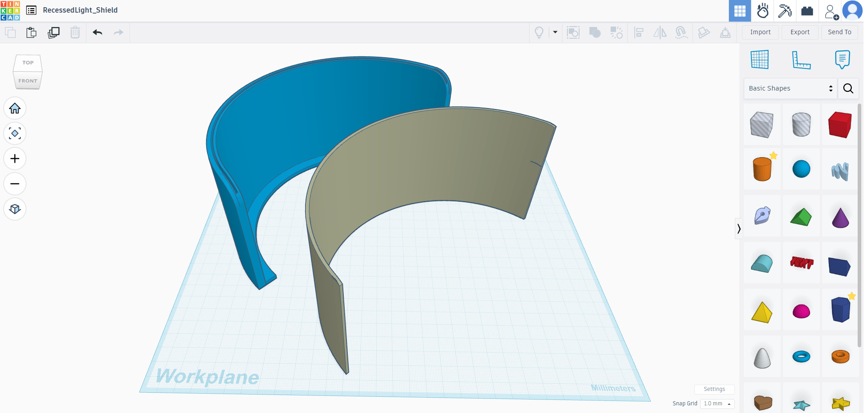Click the Paste toolbar icon
The image size is (868, 413).
(31, 32)
